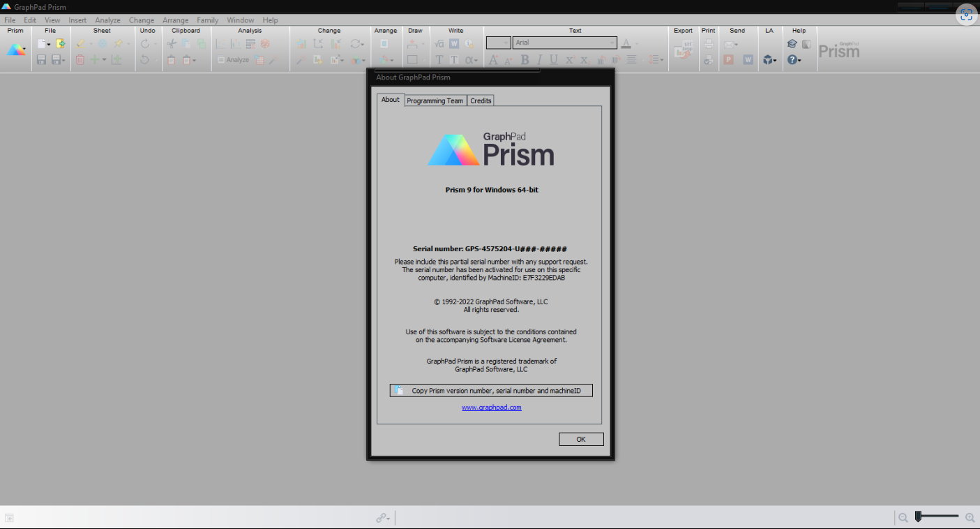Toggle subscript text formatting

585,60
